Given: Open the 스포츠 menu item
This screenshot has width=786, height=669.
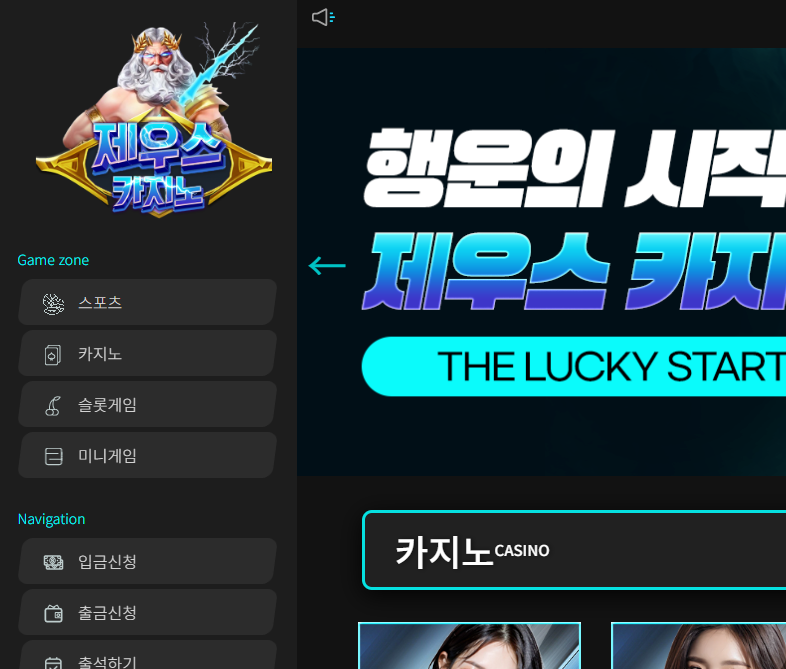Looking at the screenshot, I should click(x=147, y=302).
